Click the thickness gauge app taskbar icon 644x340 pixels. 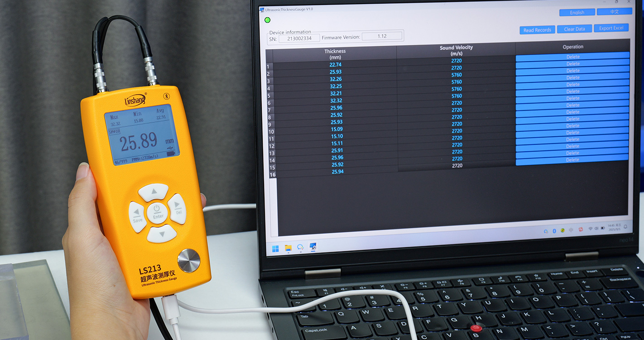[312, 247]
